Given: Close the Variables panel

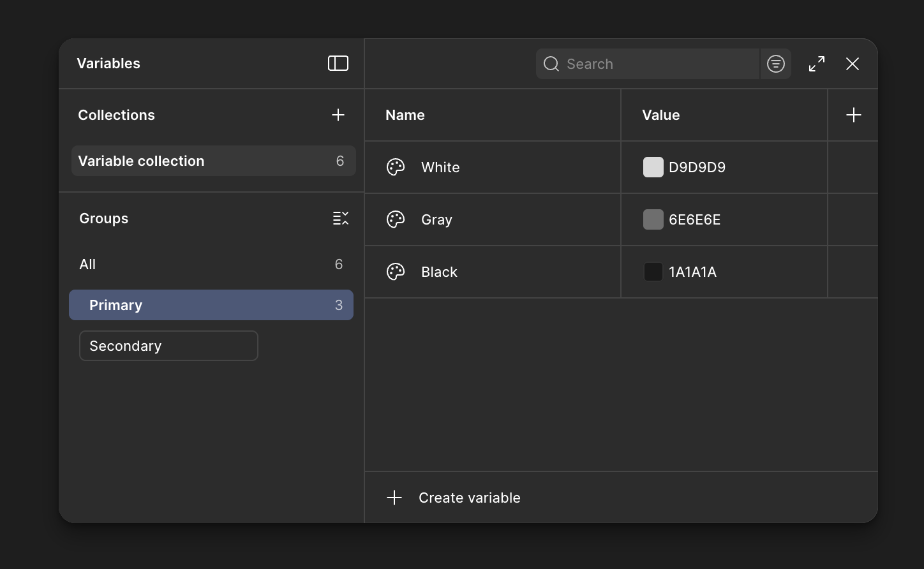Looking at the screenshot, I should [853, 64].
